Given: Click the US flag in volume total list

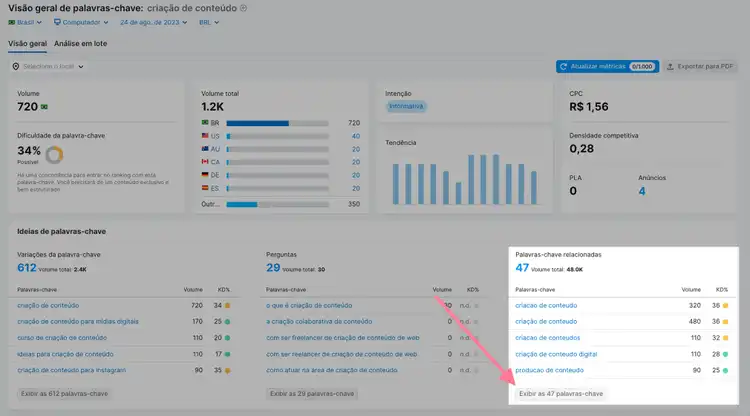Looking at the screenshot, I should (x=205, y=136).
